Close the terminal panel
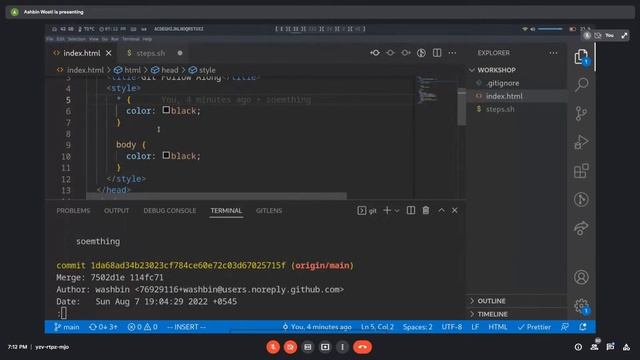 click(455, 210)
